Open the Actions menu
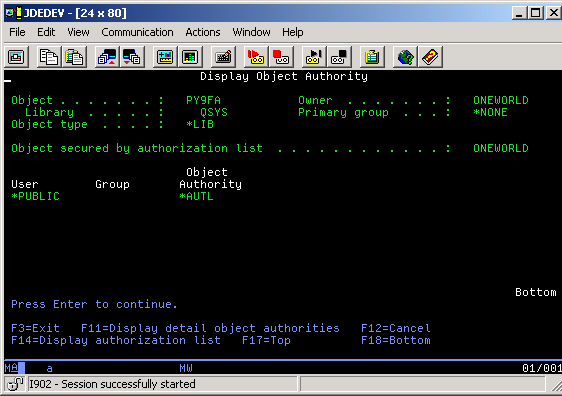 coord(203,32)
